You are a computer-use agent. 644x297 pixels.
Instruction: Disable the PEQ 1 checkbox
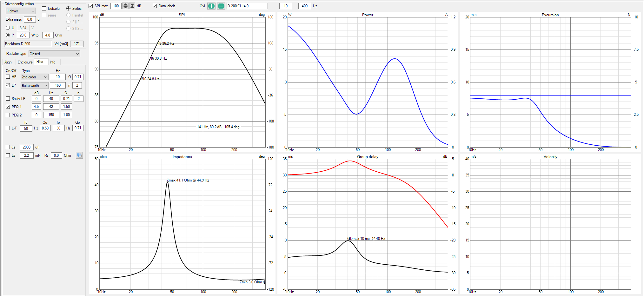coord(8,107)
